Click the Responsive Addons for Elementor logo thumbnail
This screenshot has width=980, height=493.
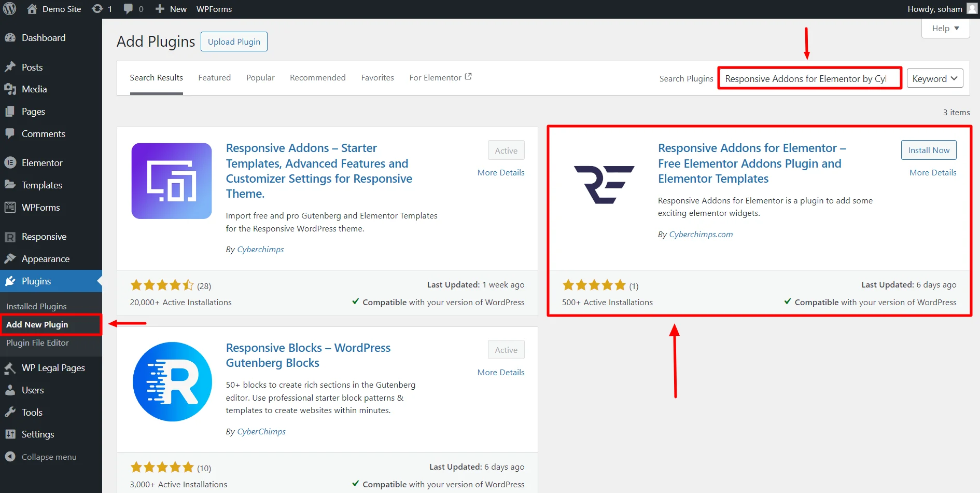coord(604,184)
